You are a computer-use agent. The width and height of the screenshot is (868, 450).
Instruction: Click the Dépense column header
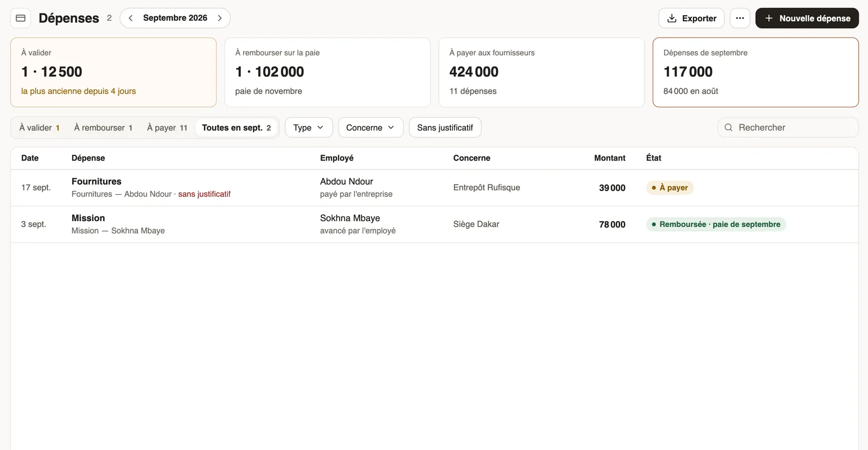(x=88, y=158)
